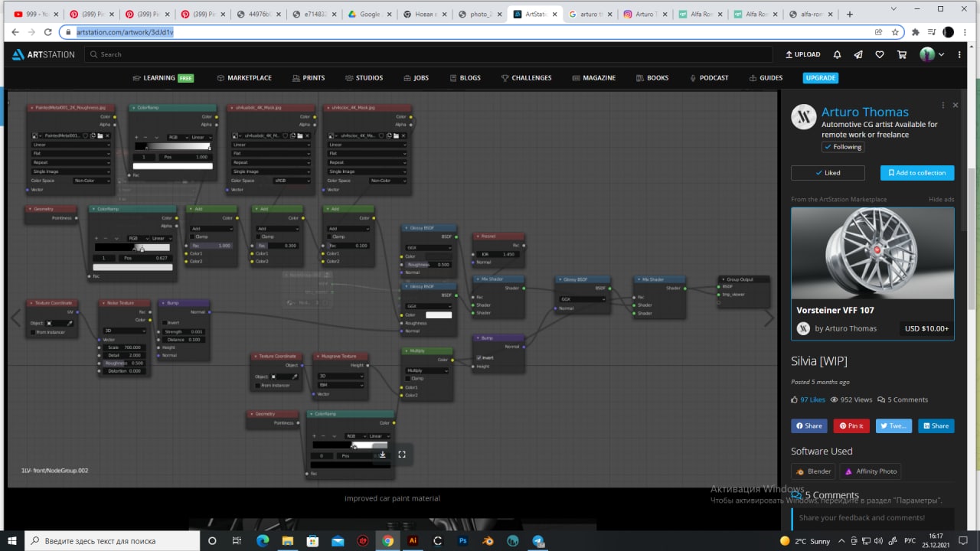Click the blue Upgrade button

[821, 78]
